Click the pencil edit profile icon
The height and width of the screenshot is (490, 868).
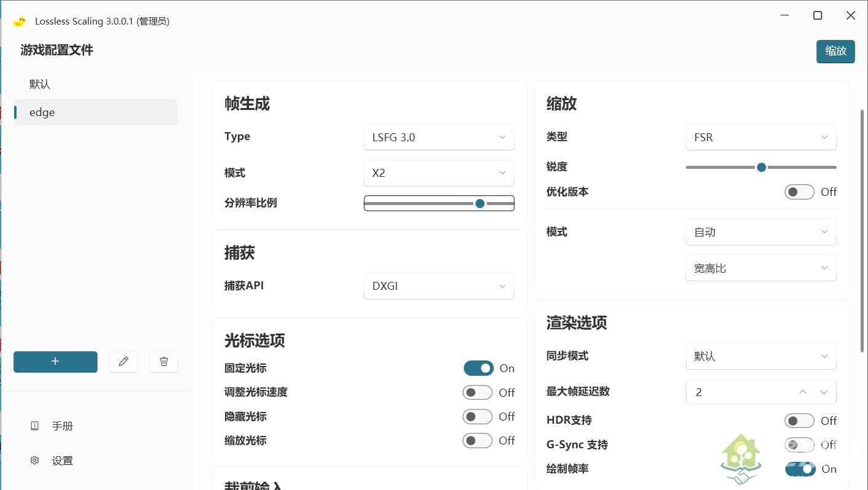[123, 362]
